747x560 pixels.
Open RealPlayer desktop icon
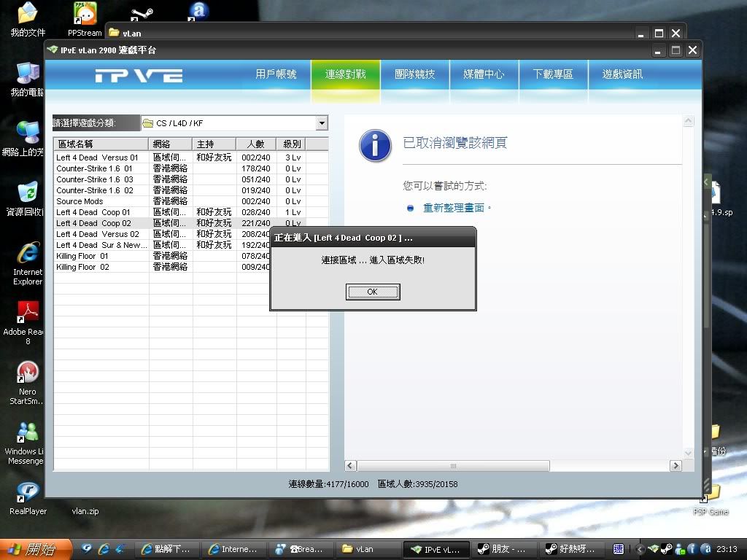coord(28,492)
